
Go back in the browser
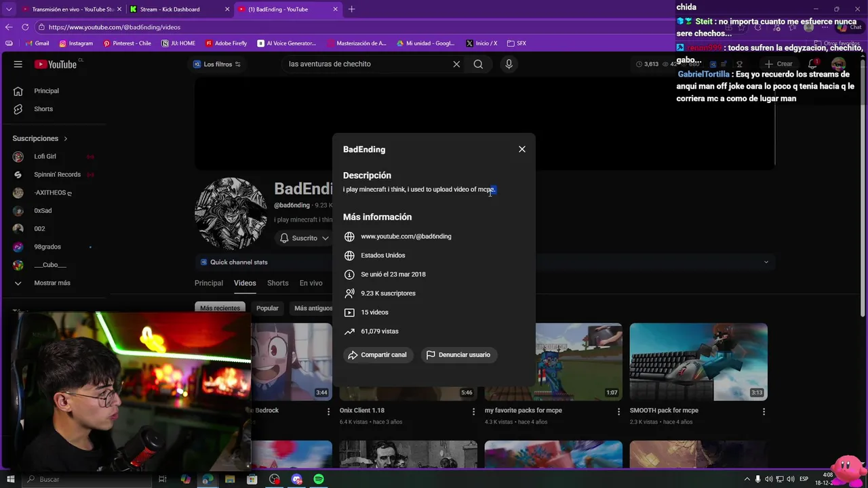coord(9,27)
